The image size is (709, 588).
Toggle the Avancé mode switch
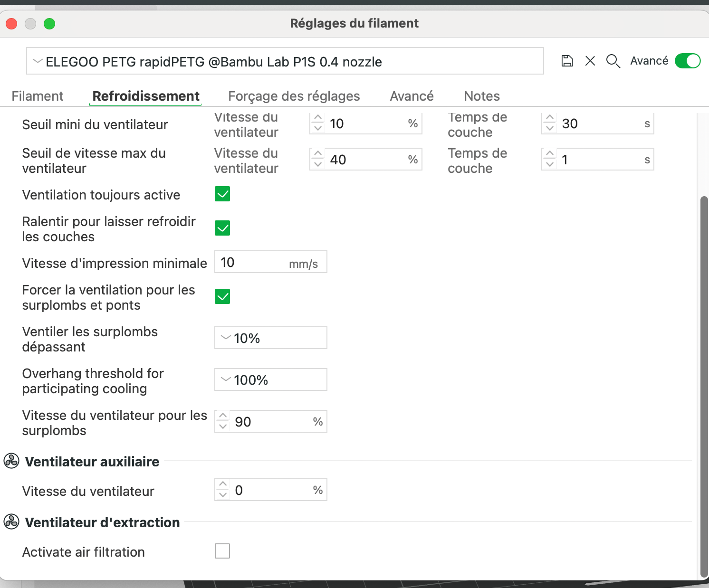click(688, 61)
